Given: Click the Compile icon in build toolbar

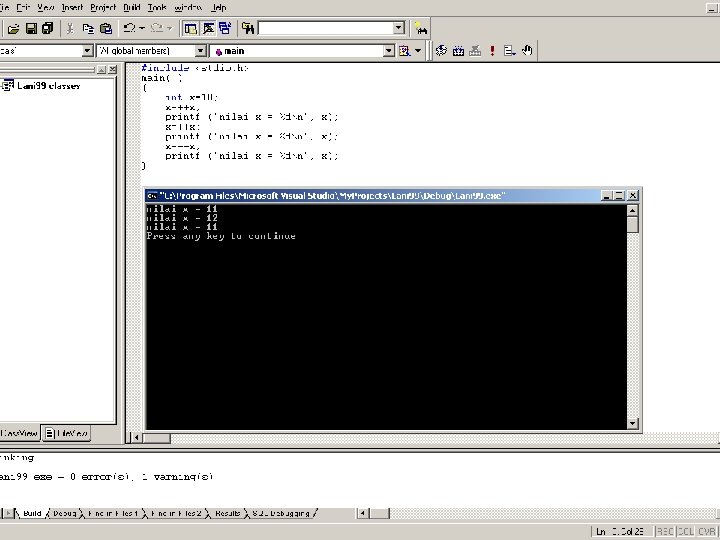Looking at the screenshot, I should [441, 51].
